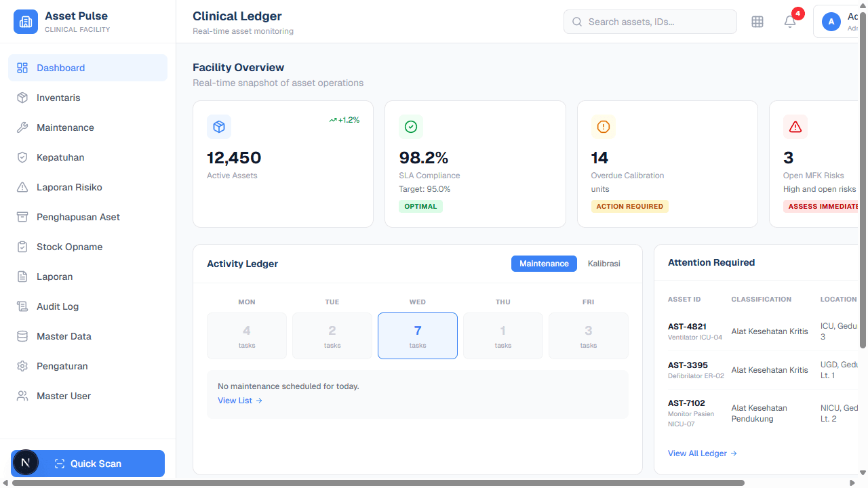This screenshot has height=488, width=868.
Task: Click the round N badge at bottom left
Action: tap(26, 463)
